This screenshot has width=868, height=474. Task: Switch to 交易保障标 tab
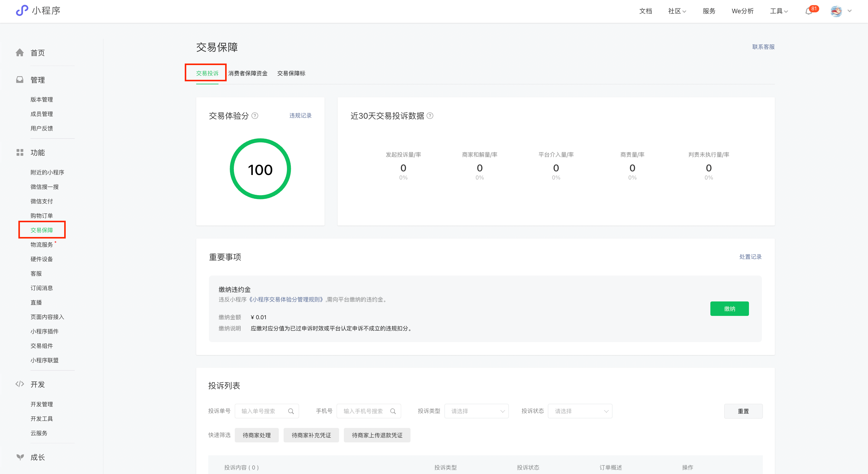pos(291,73)
